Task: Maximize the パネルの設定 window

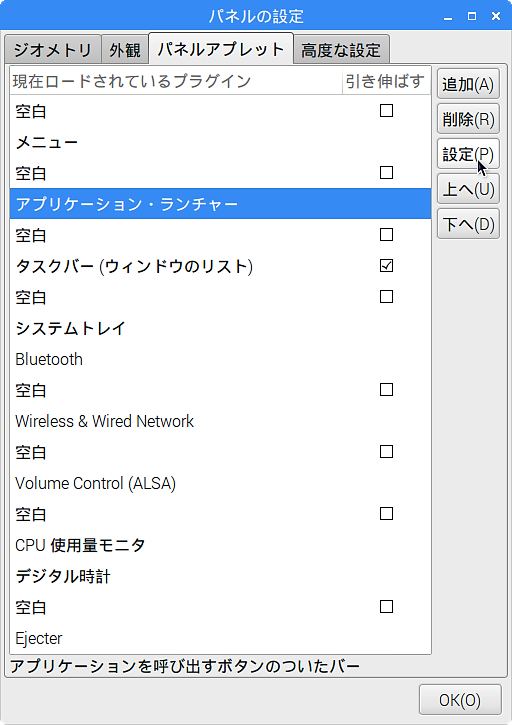Action: click(x=472, y=16)
